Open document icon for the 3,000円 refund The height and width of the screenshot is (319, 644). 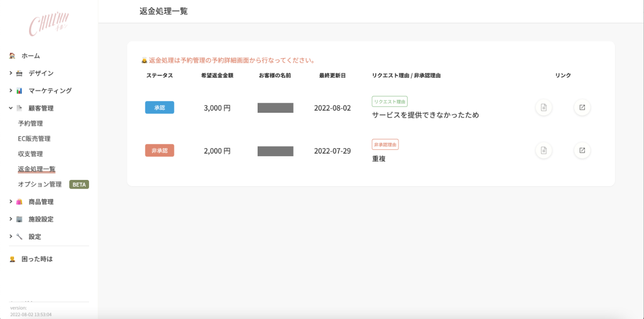[544, 107]
